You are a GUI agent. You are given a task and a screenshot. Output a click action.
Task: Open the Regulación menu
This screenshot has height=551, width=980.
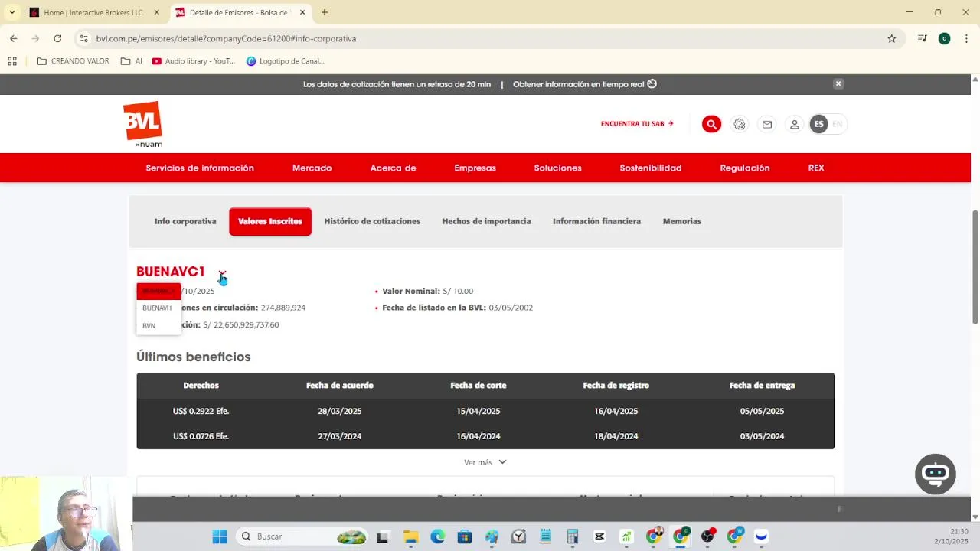(745, 168)
